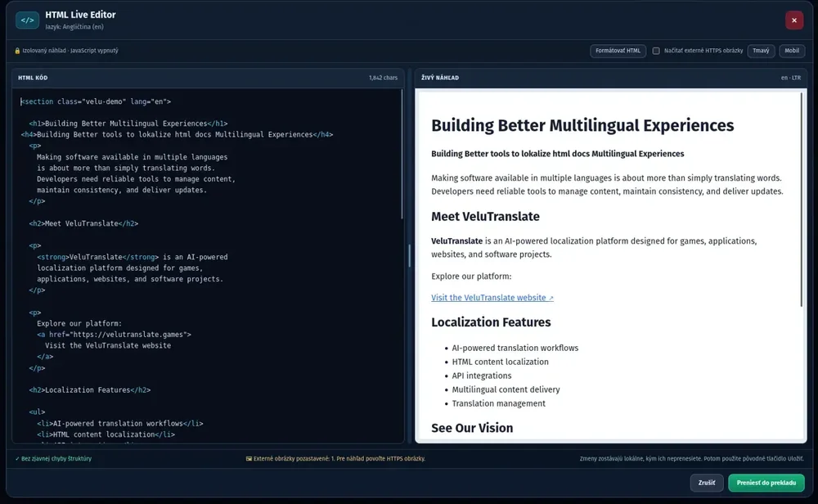The image size is (818, 504).
Task: Click Zrušiť to cancel
Action: click(707, 483)
